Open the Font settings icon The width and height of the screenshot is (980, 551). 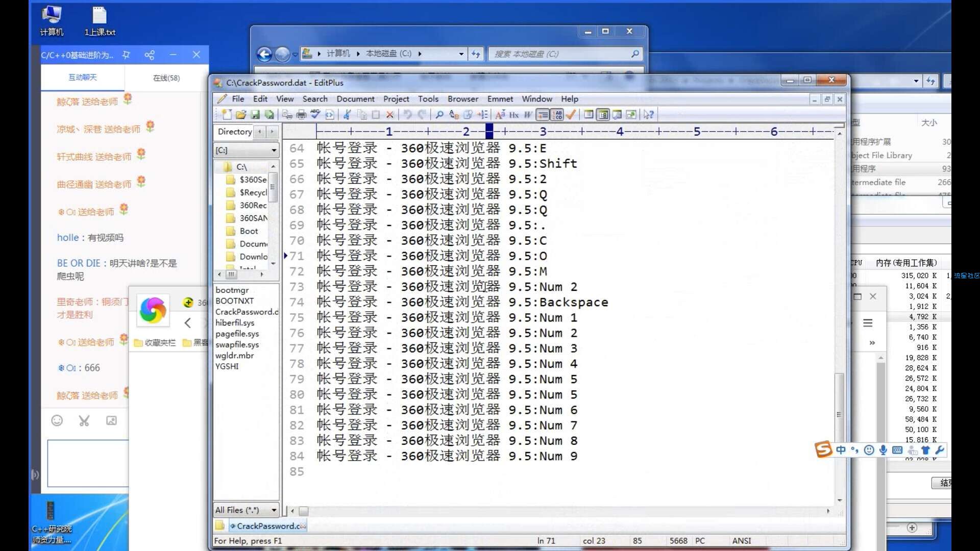(500, 115)
